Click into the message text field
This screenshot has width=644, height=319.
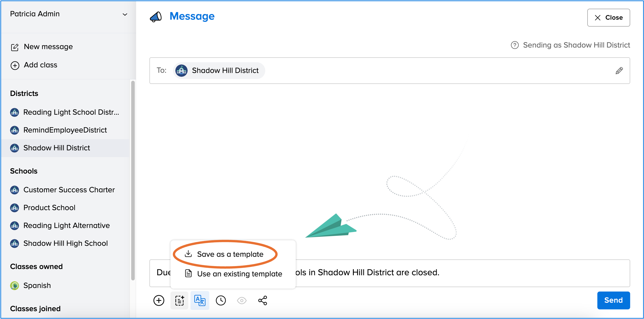(475, 273)
